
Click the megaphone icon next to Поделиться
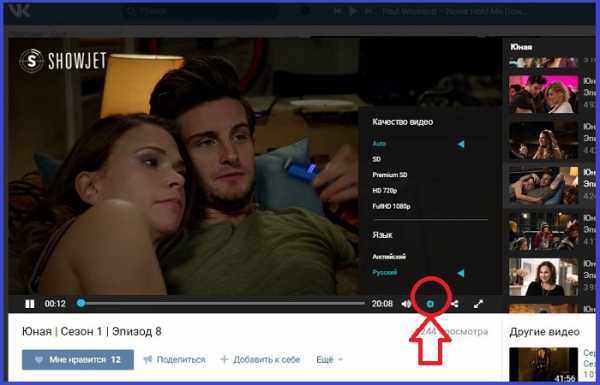(148, 360)
